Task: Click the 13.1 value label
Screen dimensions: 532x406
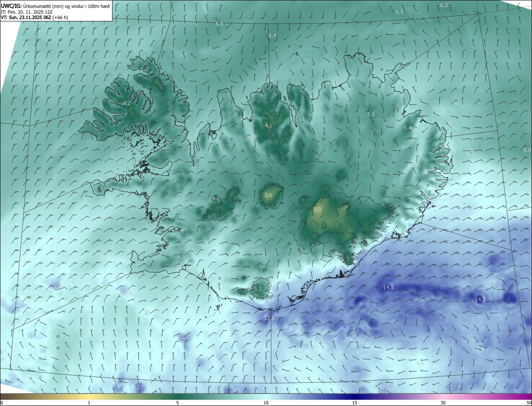Action: pos(269,318)
